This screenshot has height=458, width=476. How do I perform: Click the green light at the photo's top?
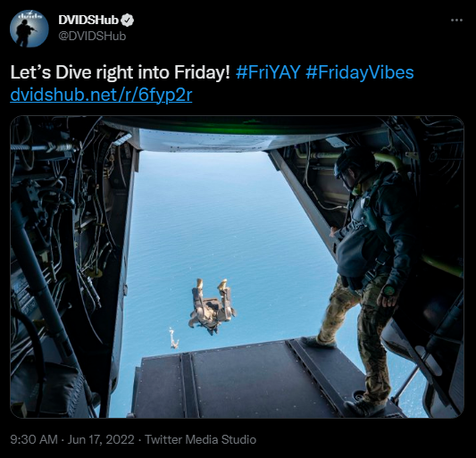pos(243,125)
